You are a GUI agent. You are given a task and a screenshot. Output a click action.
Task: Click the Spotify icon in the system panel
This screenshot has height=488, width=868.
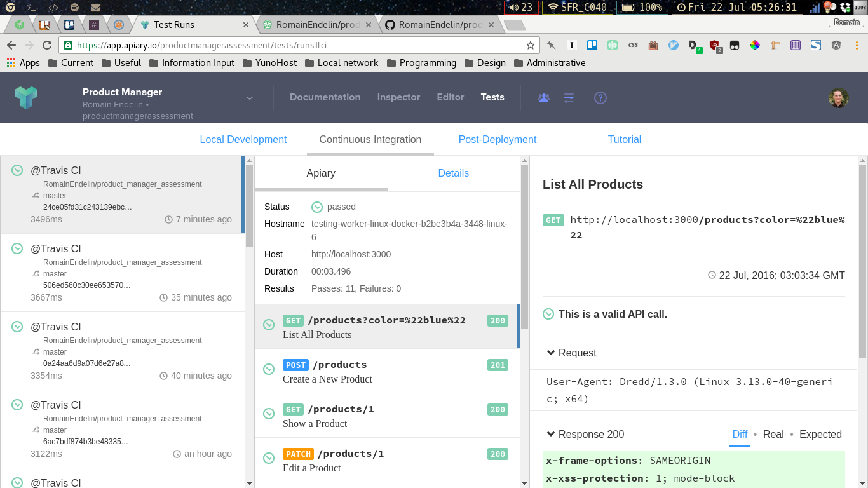point(74,8)
